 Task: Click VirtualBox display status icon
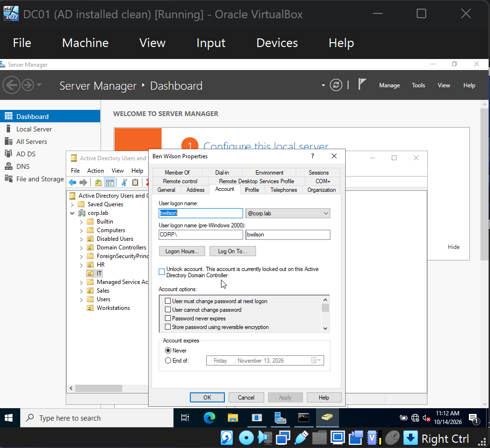tap(338, 438)
